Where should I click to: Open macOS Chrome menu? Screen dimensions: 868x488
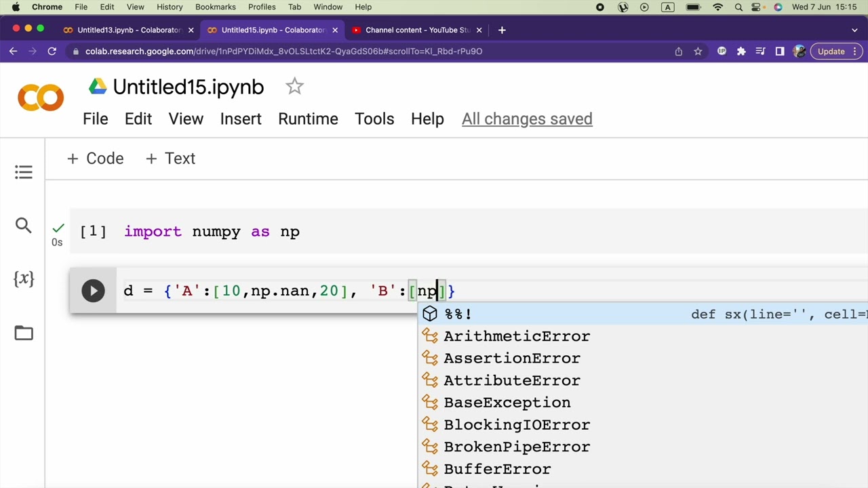pyautogui.click(x=47, y=7)
